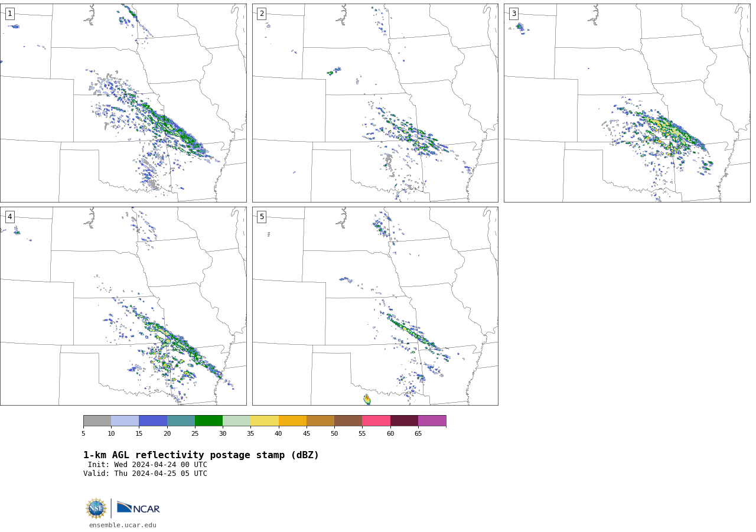This screenshot has height=532, width=756.
Task: Click the number 5 panel label
Action: (262, 217)
